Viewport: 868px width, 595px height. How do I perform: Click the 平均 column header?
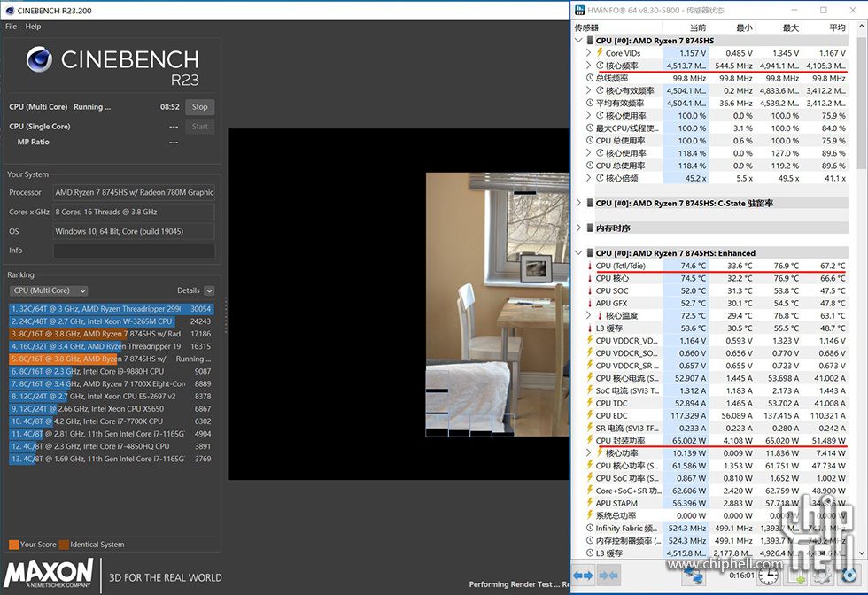(825, 27)
